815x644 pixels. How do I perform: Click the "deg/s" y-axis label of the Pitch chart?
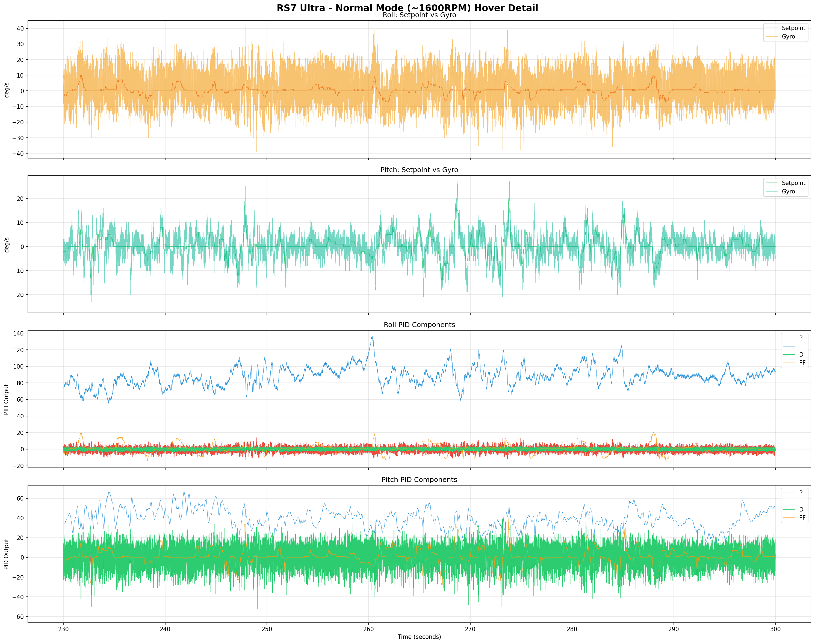[6, 245]
